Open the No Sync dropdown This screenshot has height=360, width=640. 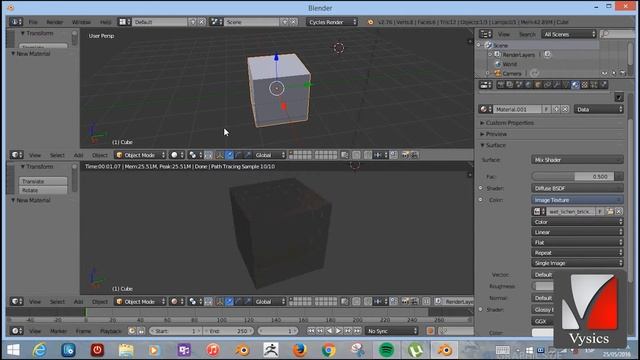click(x=392, y=331)
